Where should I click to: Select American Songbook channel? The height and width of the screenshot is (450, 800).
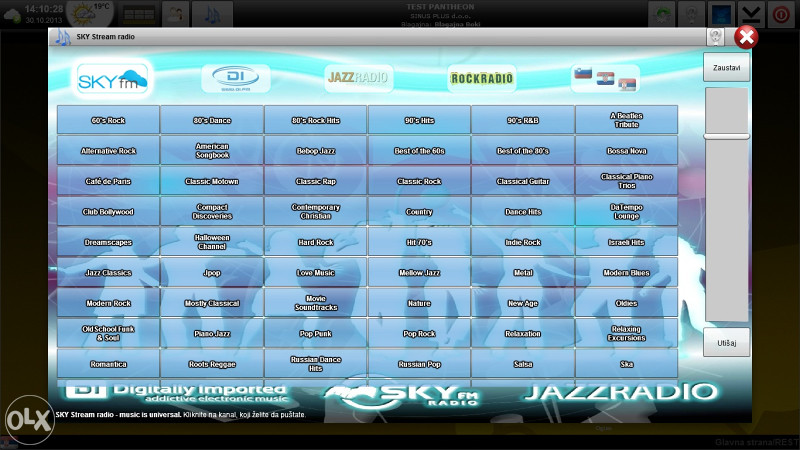click(212, 151)
